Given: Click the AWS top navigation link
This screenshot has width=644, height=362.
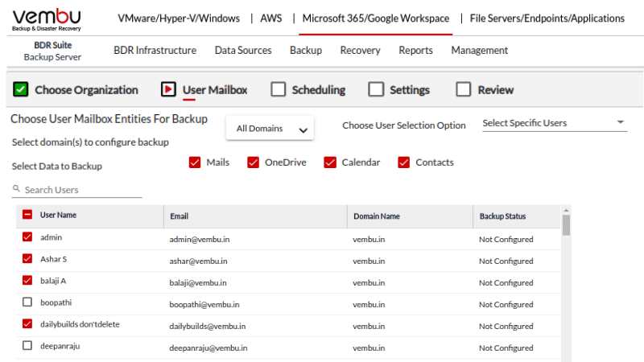Looking at the screenshot, I should [x=271, y=19].
